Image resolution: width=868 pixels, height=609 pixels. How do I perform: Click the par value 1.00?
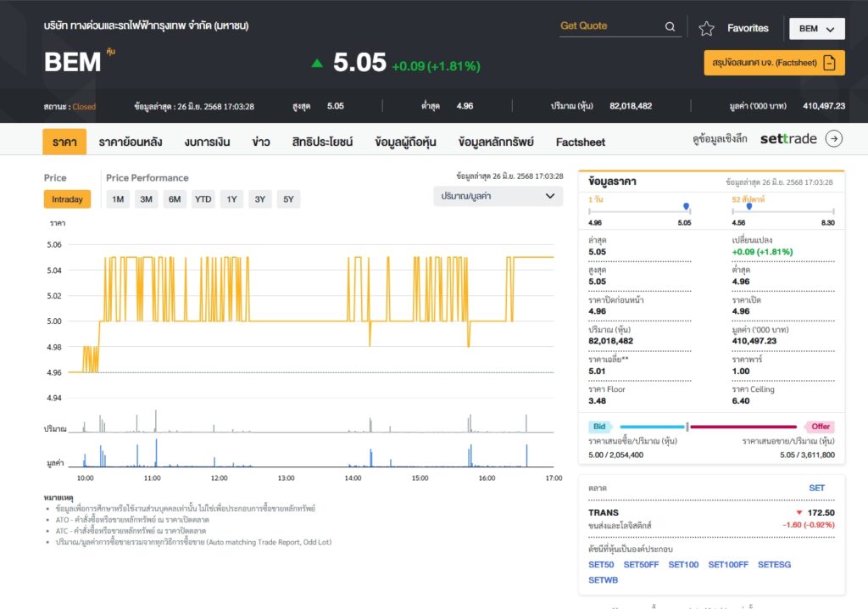click(x=741, y=371)
